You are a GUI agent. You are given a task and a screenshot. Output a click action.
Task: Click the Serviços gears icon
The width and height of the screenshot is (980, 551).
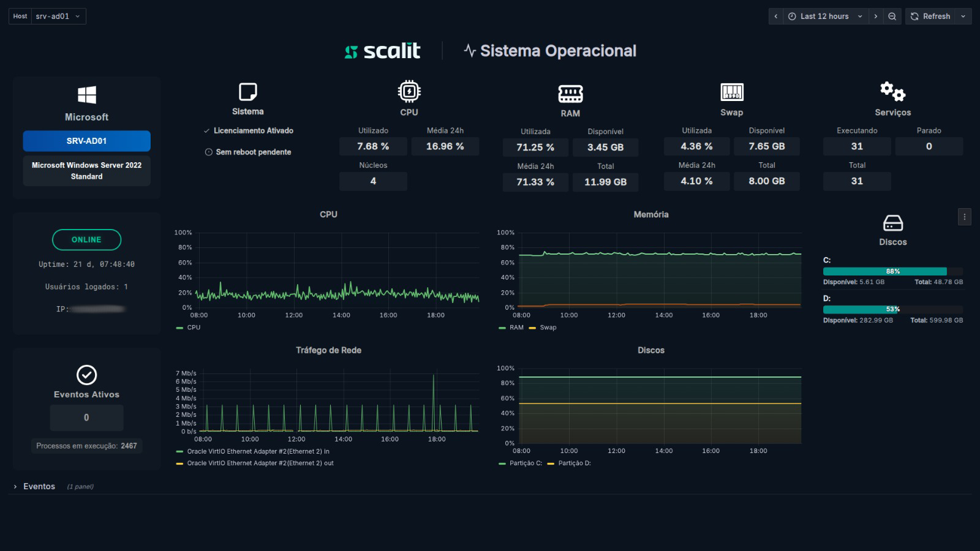(x=892, y=92)
